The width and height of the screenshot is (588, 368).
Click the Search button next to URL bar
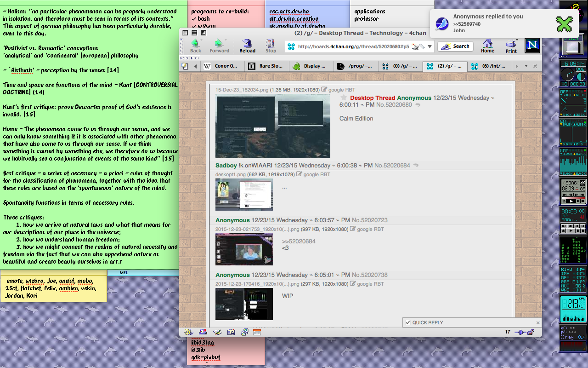click(456, 46)
